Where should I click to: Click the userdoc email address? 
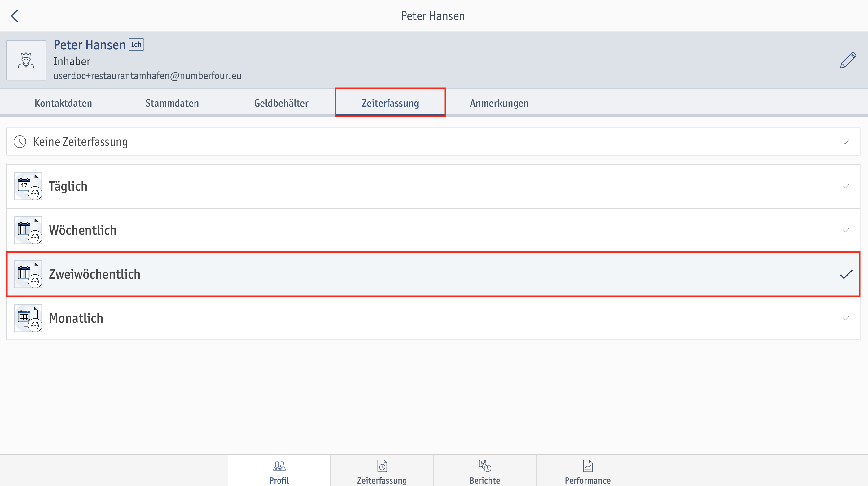[147, 76]
